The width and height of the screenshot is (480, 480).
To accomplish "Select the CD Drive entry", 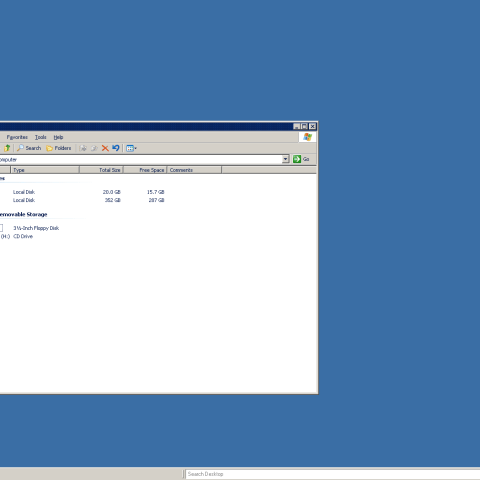I will (23, 236).
